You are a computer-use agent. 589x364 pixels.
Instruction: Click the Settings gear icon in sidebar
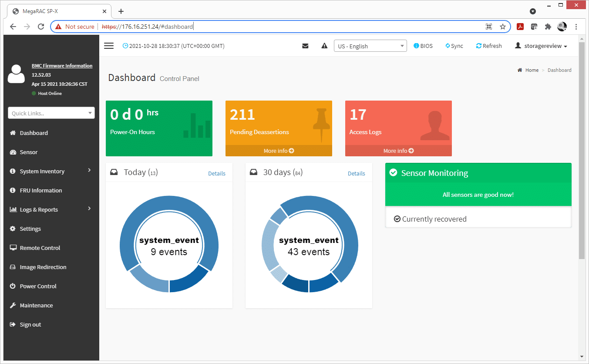pyautogui.click(x=13, y=229)
